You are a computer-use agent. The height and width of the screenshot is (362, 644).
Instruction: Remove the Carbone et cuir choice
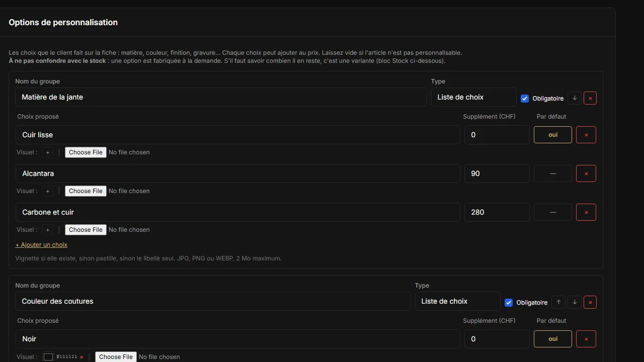point(586,212)
